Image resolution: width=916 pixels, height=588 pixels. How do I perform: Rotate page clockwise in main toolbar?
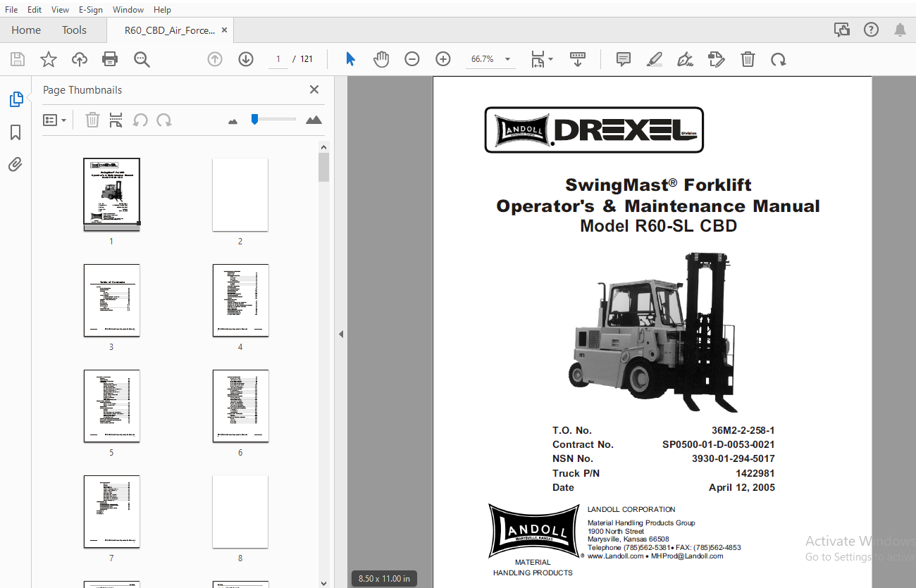click(779, 59)
